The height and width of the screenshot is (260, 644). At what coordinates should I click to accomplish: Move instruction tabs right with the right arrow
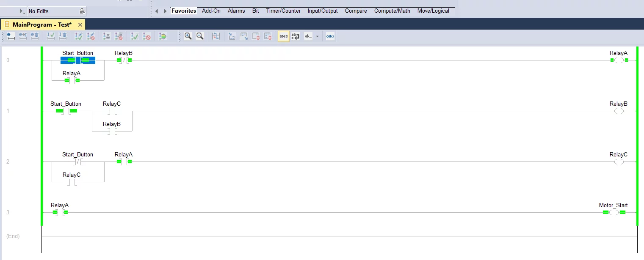[x=165, y=11]
